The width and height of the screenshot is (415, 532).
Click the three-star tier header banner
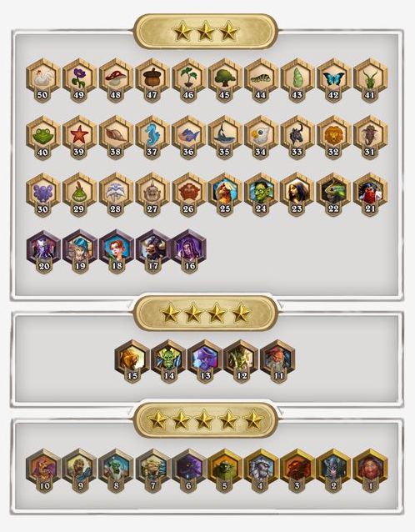point(206,31)
